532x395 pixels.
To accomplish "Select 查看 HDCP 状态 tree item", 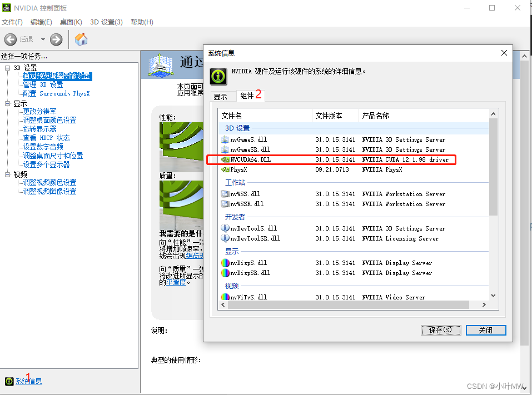I will (x=46, y=138).
